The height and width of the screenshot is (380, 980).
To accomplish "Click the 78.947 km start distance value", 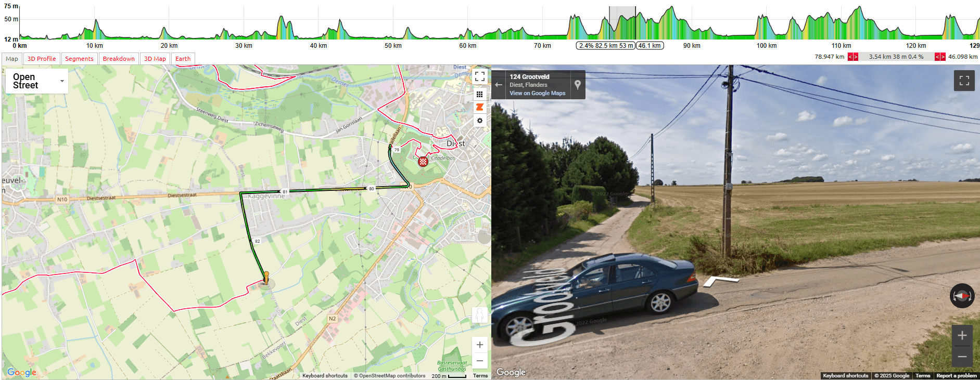I will click(830, 57).
